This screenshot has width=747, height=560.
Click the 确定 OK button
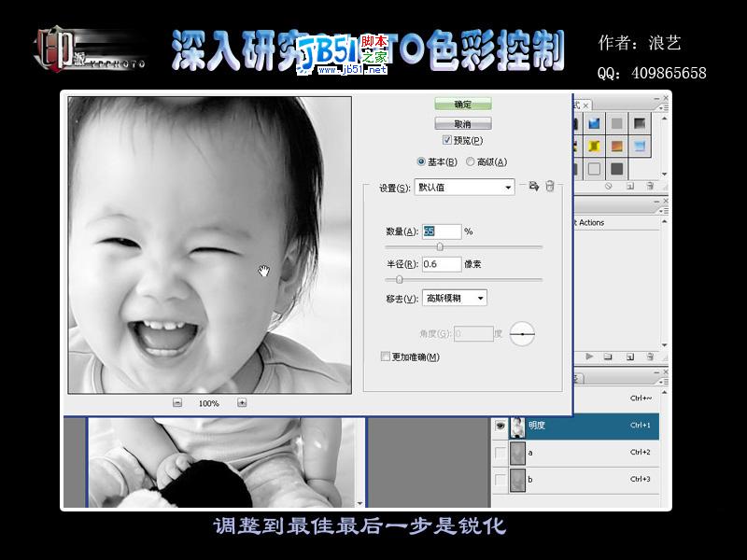(x=463, y=105)
